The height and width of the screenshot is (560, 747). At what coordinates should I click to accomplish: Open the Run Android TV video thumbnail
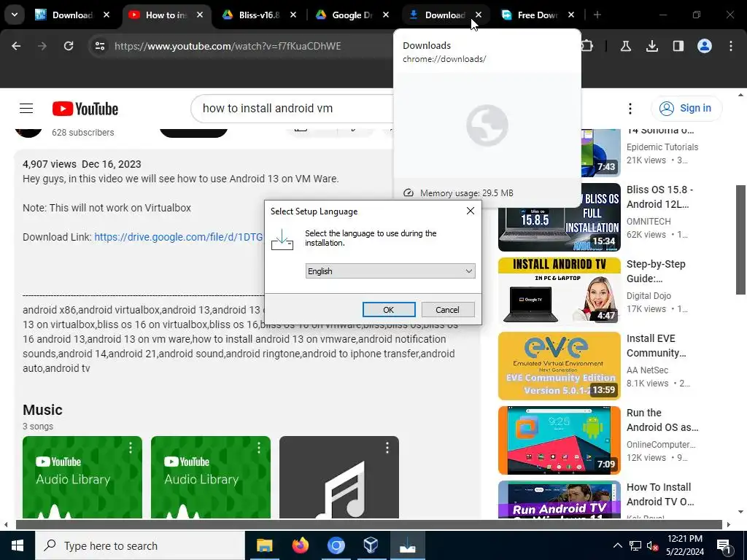tap(560, 499)
